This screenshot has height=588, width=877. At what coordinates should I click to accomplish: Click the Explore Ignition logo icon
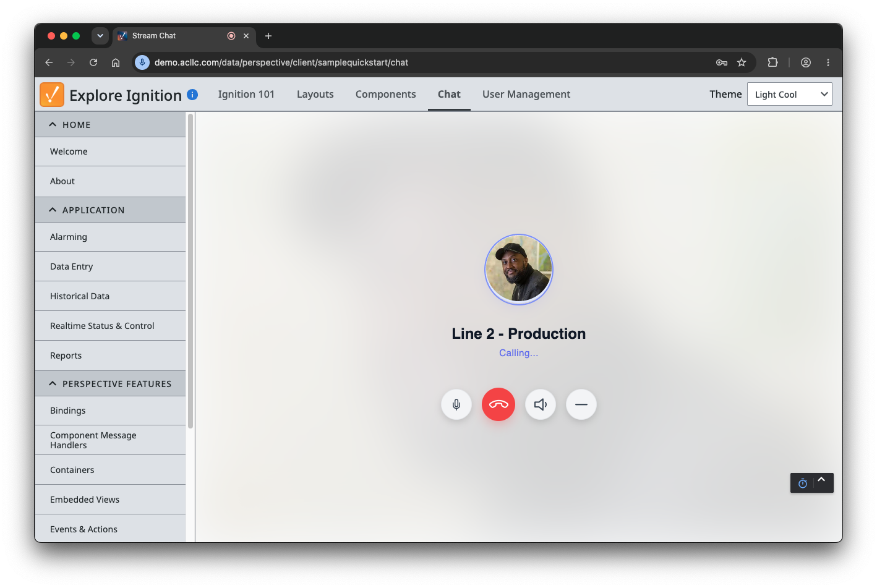(x=52, y=95)
